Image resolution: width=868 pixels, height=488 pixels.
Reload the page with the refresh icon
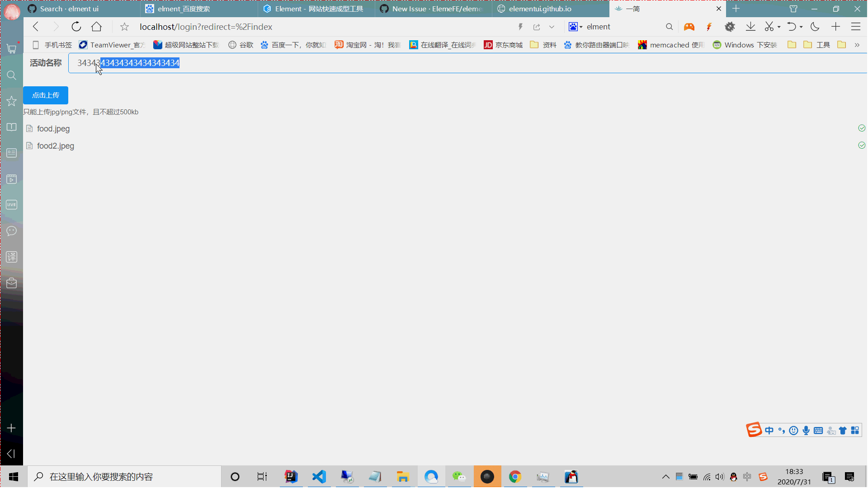(x=76, y=27)
